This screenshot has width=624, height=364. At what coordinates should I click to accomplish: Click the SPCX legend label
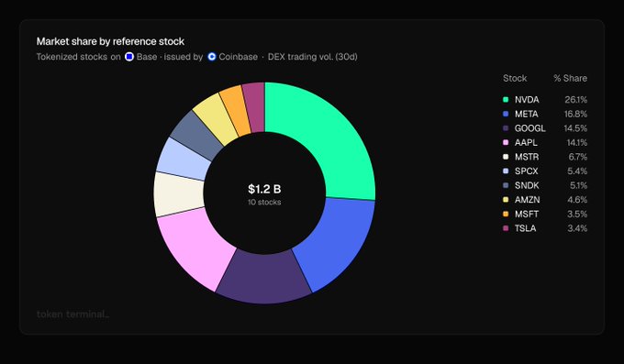click(x=526, y=171)
